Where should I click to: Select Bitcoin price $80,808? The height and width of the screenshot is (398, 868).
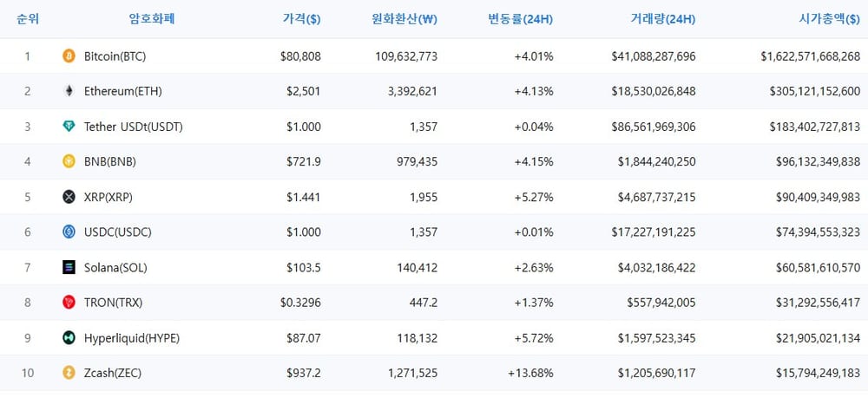(x=300, y=55)
